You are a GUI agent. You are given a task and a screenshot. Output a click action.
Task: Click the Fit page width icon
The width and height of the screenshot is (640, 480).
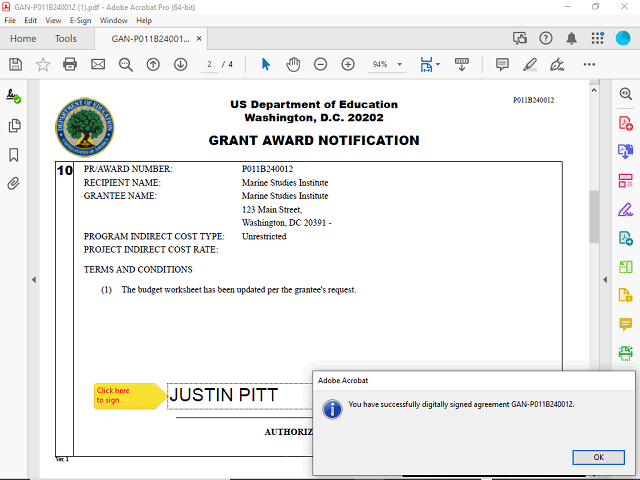pos(426,64)
